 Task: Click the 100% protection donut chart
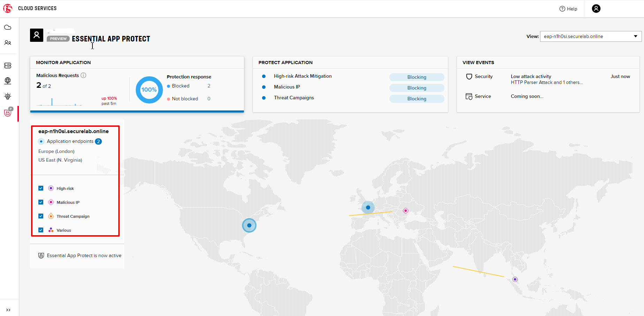[x=149, y=90]
